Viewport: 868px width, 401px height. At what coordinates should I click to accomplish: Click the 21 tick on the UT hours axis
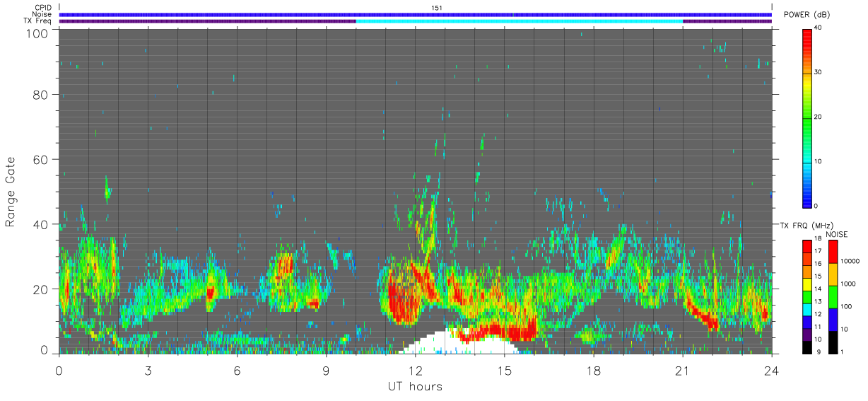(x=682, y=371)
